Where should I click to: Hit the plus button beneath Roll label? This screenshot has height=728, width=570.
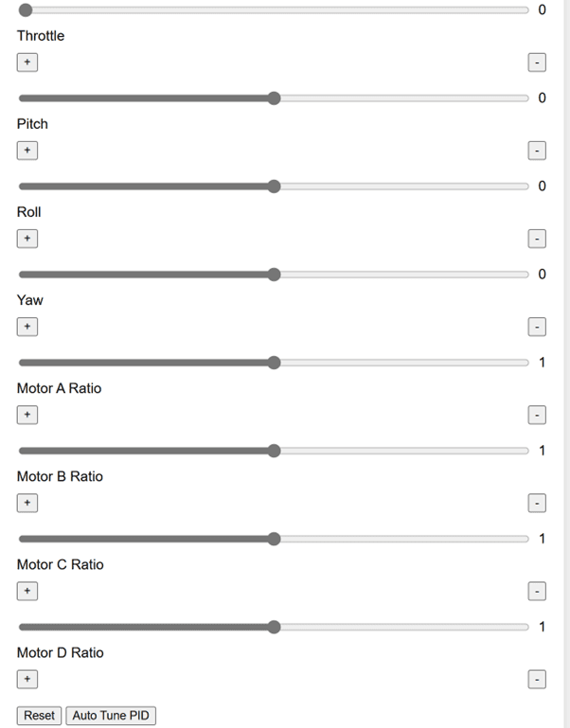(27, 239)
